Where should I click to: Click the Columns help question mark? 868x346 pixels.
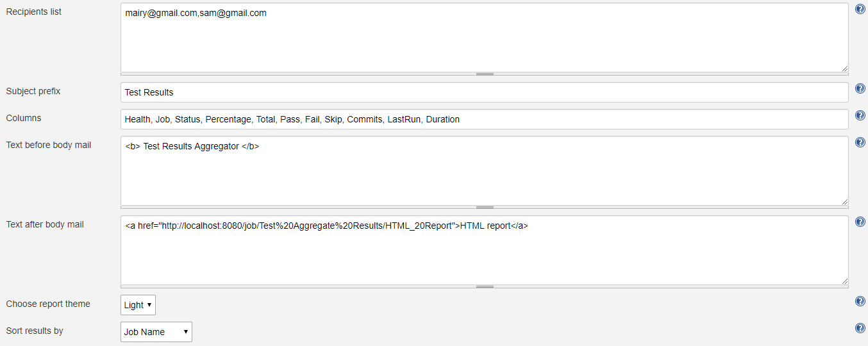(860, 115)
